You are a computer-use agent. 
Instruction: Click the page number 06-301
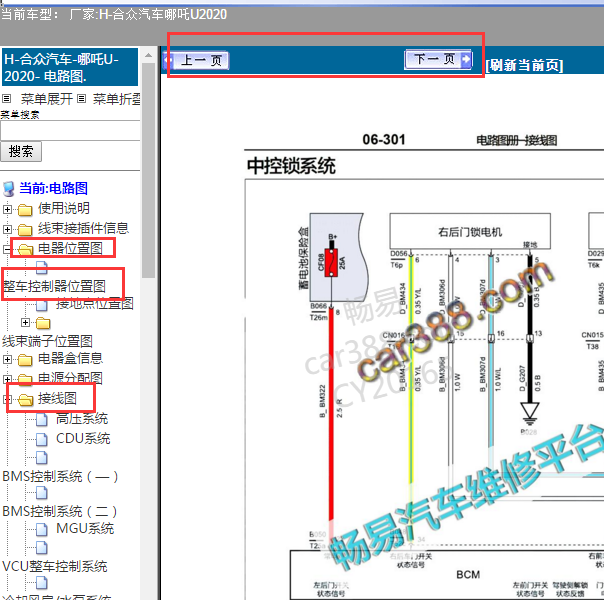pyautogui.click(x=384, y=139)
